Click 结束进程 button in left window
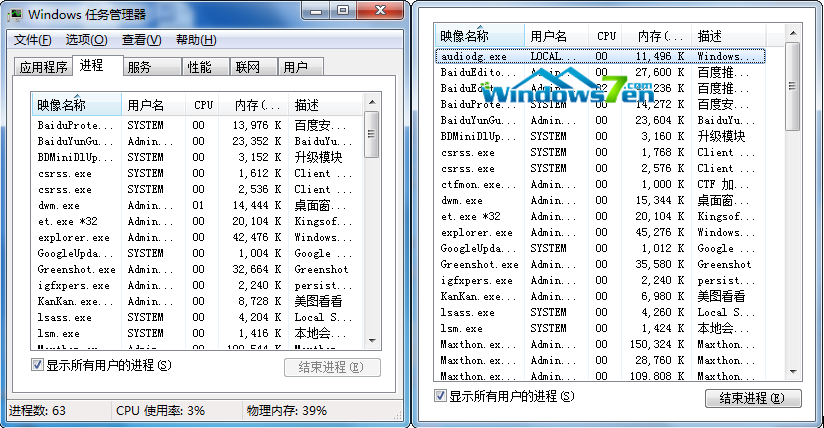 332,367
